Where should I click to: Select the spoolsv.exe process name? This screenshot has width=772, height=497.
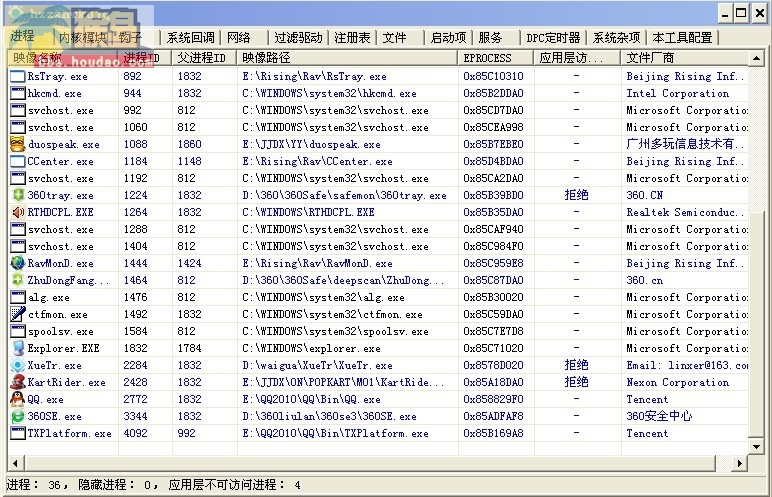pyautogui.click(x=61, y=331)
